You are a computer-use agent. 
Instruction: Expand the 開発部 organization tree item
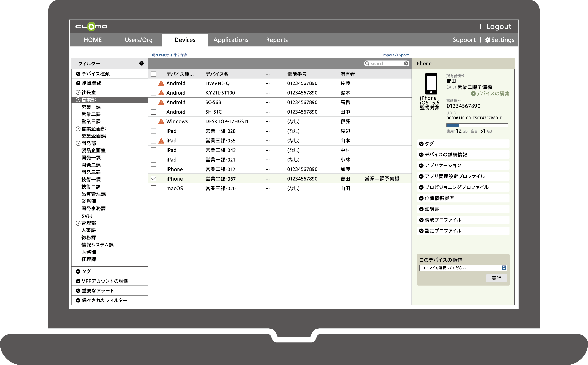pyautogui.click(x=78, y=143)
